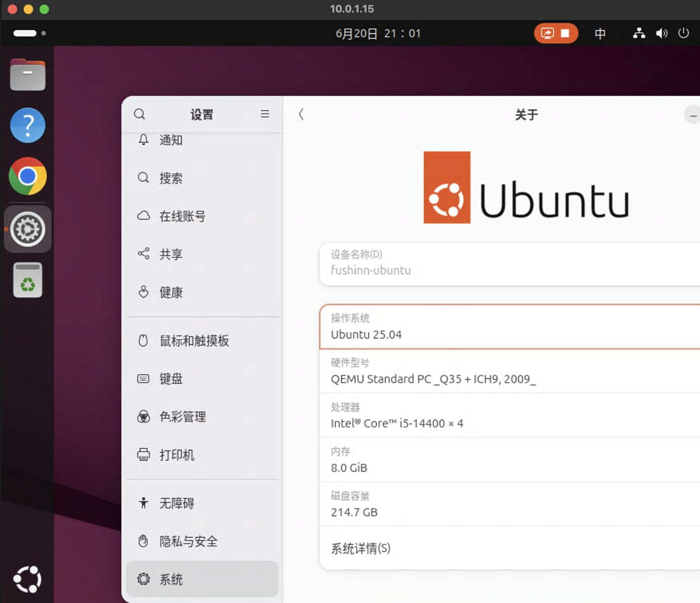Click the cloud icon beside 在线账号
The image size is (700, 603).
tap(144, 216)
